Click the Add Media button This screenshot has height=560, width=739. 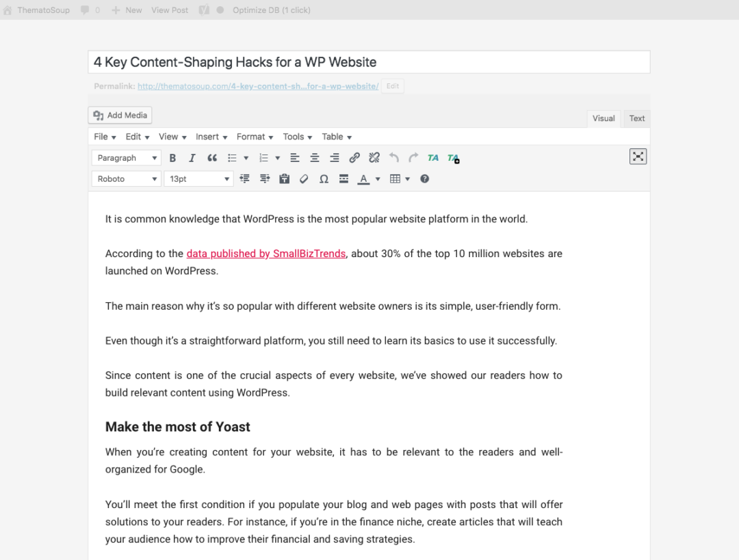coord(120,116)
